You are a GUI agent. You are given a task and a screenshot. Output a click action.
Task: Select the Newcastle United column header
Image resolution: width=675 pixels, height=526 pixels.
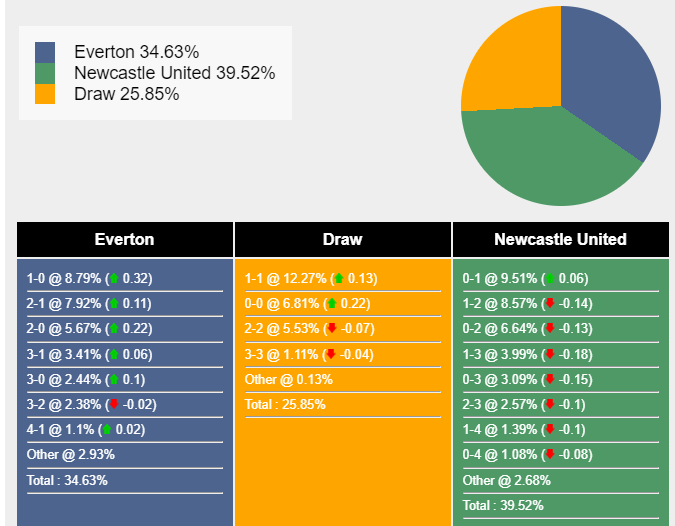[x=560, y=240]
